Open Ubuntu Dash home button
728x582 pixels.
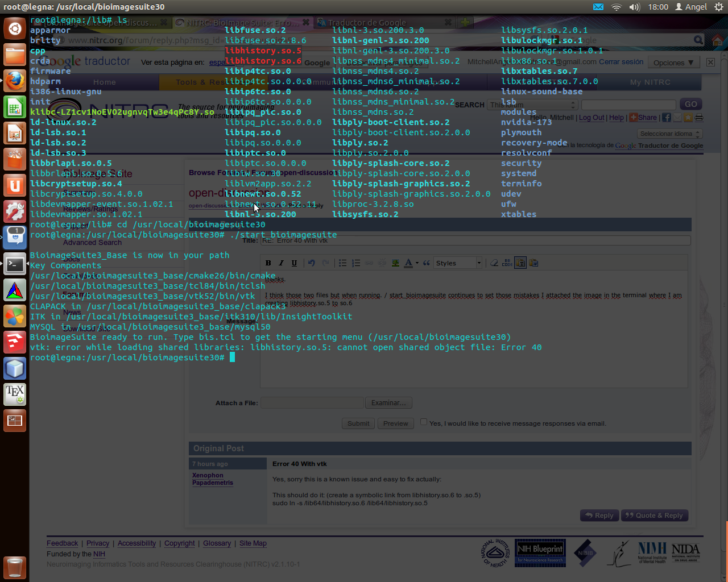coord(15,28)
